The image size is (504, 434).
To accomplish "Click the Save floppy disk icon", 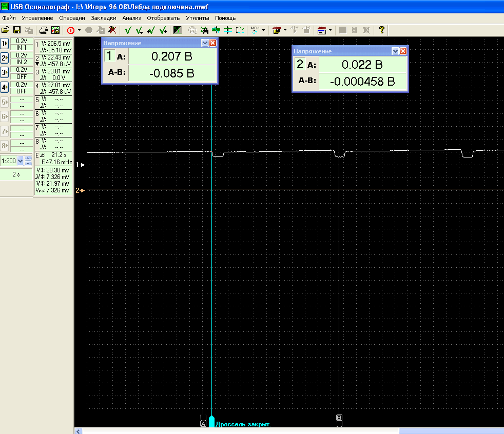I will pos(17,30).
